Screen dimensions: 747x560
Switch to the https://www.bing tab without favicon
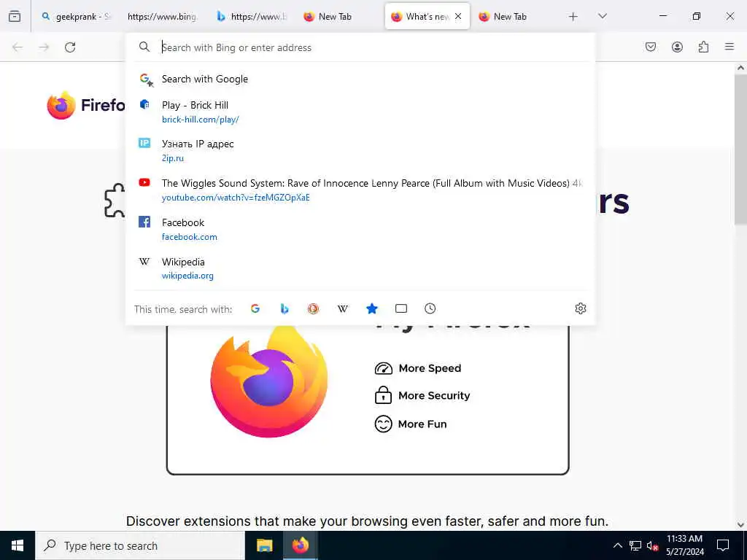(x=162, y=17)
